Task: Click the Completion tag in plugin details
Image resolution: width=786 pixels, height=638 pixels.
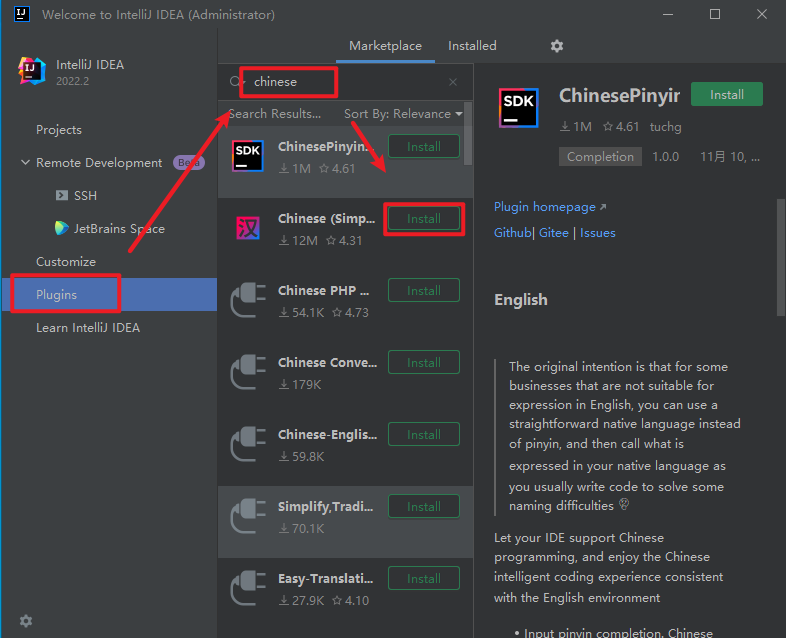Action: tap(600, 157)
